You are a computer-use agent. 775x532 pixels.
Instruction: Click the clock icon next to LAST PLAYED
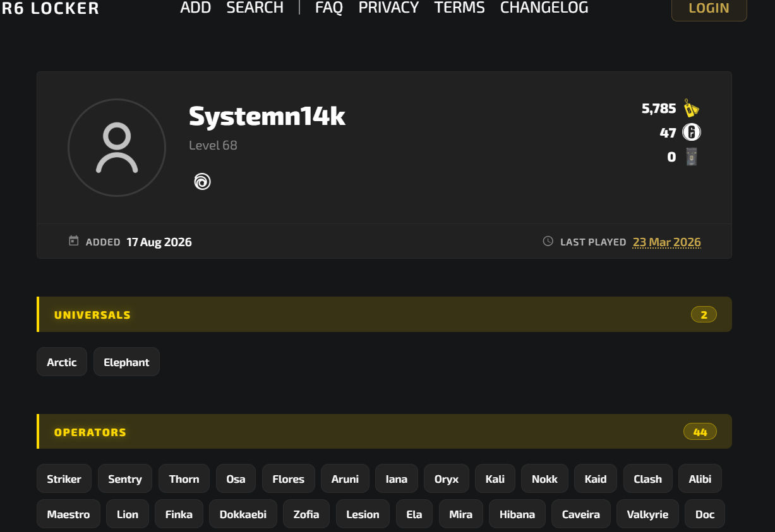tap(548, 241)
